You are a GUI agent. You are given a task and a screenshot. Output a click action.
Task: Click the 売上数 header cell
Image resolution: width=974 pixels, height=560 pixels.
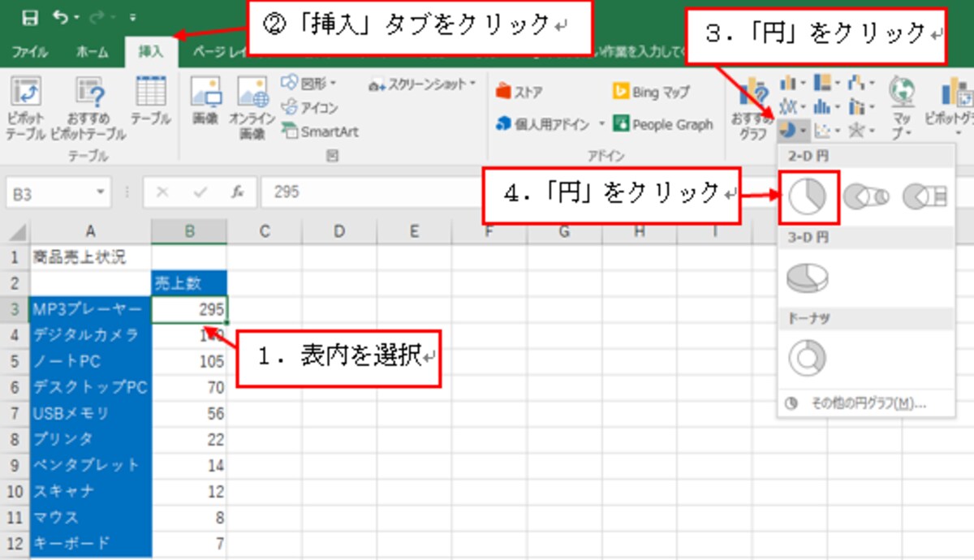point(189,283)
